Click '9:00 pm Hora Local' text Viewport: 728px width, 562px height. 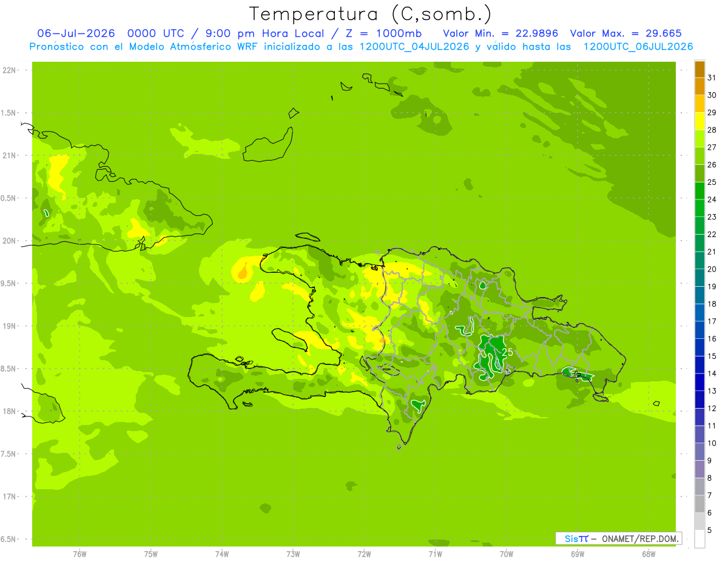point(268,33)
